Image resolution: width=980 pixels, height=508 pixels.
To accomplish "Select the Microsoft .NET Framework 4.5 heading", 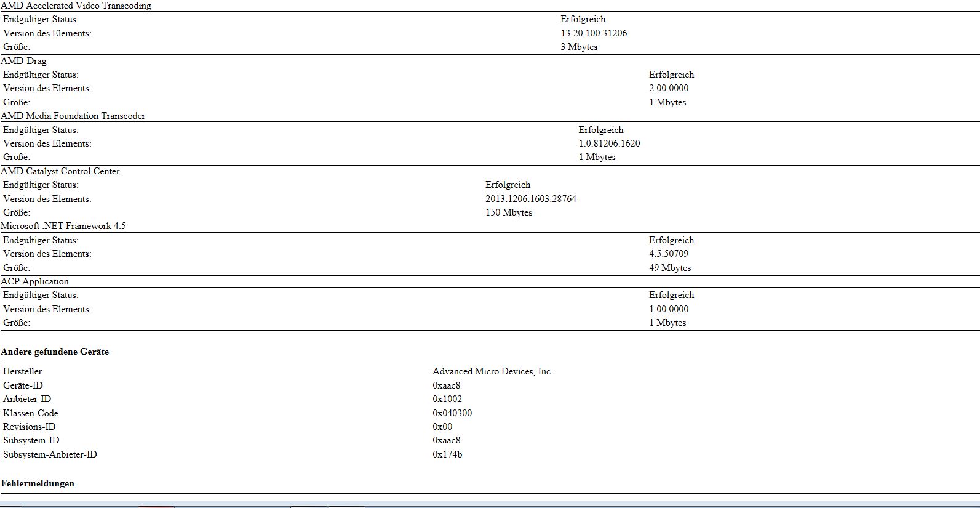I will click(63, 226).
